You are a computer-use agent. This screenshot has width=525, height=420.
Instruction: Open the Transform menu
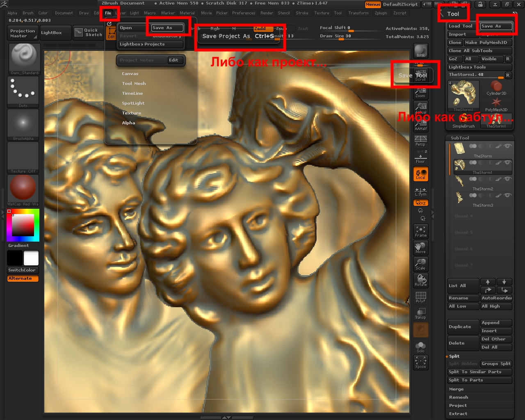[358, 13]
